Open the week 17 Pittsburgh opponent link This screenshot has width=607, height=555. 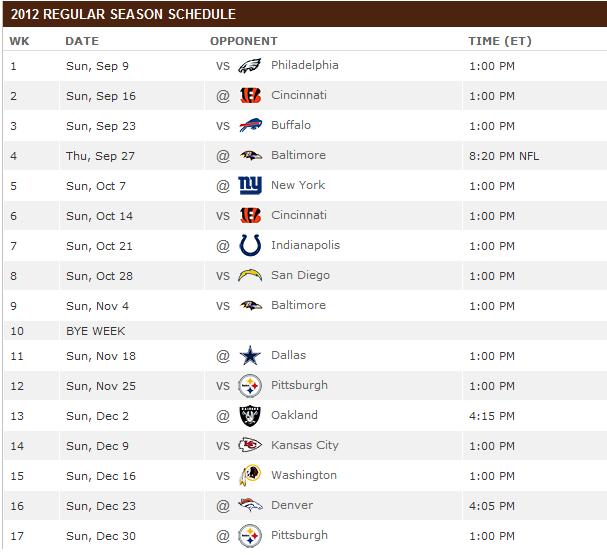pyautogui.click(x=299, y=535)
